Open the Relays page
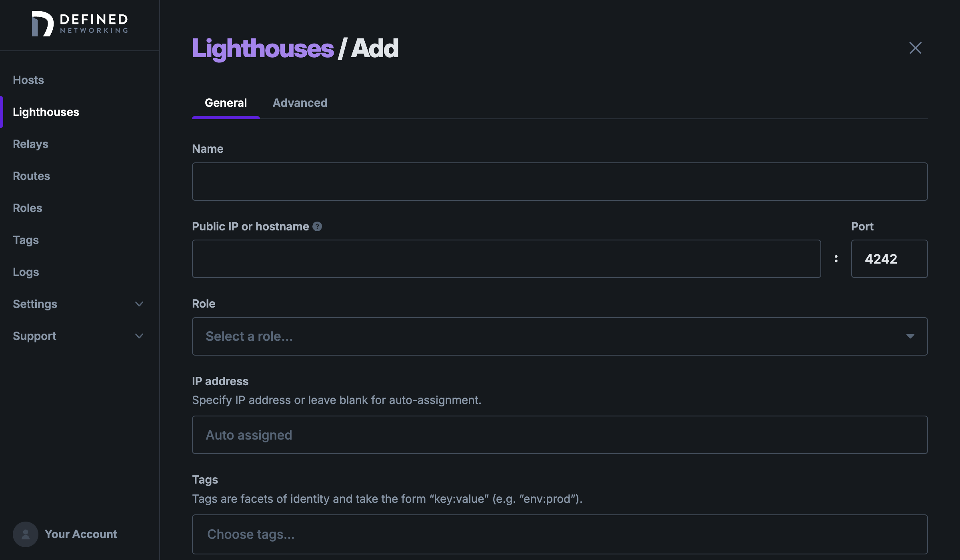Image resolution: width=960 pixels, height=560 pixels. tap(30, 144)
